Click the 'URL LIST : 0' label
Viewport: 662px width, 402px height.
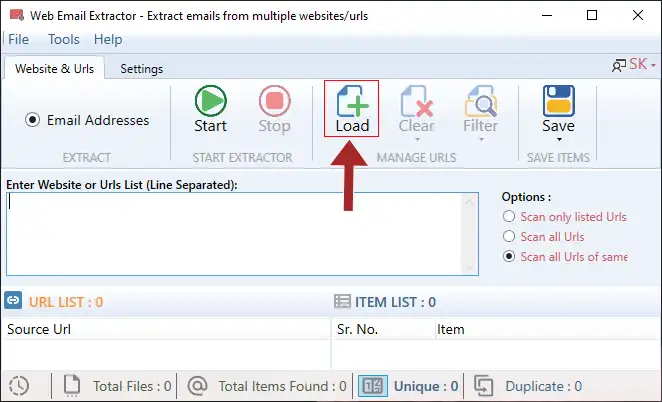pos(66,302)
